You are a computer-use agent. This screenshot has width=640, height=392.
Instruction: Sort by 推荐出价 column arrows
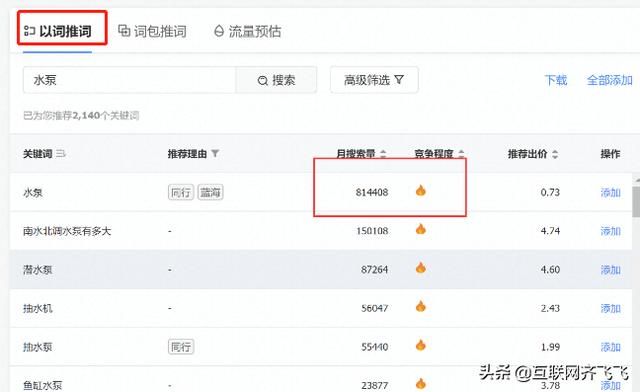tap(555, 154)
